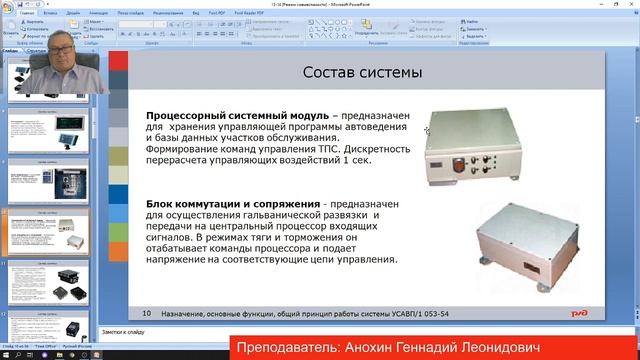The width and height of the screenshot is (640, 360).
Task: Toggle underline formatting
Action: click(x=138, y=34)
